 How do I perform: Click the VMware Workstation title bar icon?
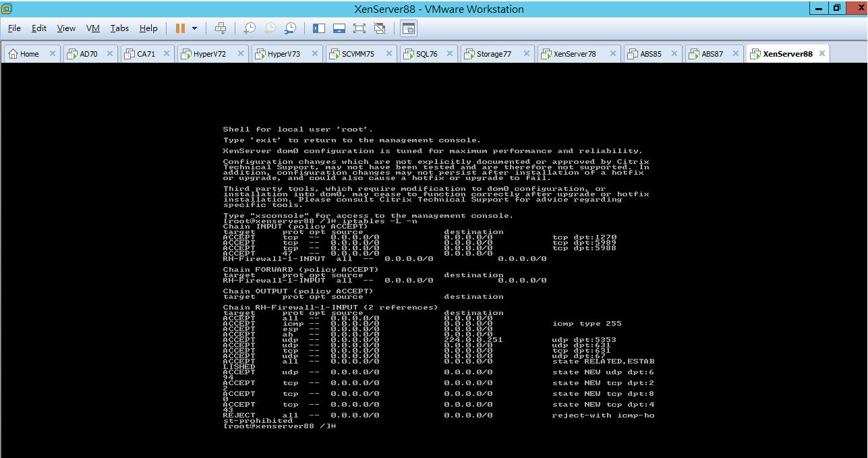7,9
